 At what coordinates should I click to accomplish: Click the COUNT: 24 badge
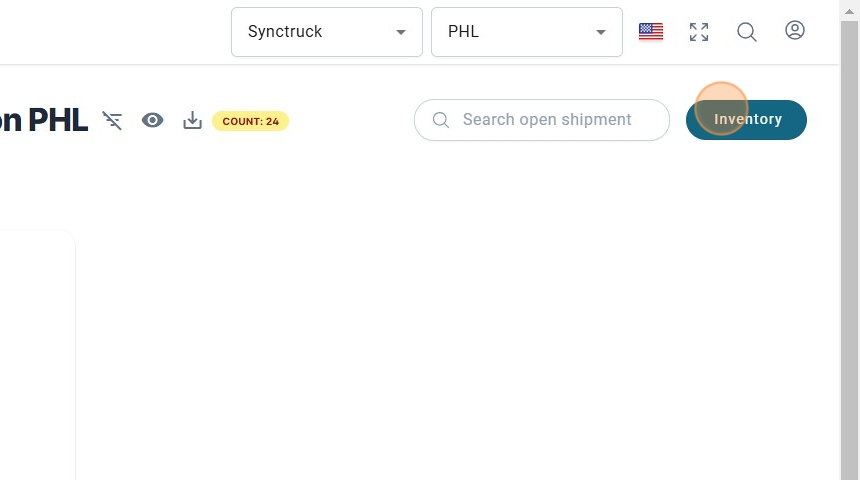pyautogui.click(x=250, y=121)
